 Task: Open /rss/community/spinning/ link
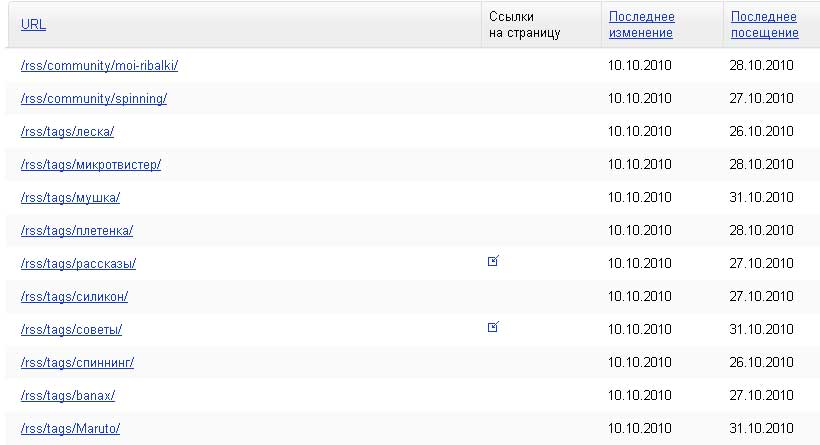(93, 99)
